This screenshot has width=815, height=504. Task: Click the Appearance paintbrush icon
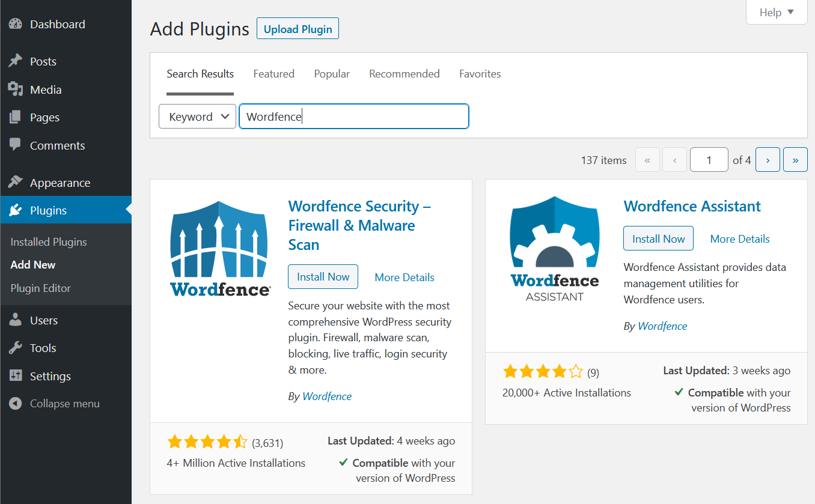16,183
